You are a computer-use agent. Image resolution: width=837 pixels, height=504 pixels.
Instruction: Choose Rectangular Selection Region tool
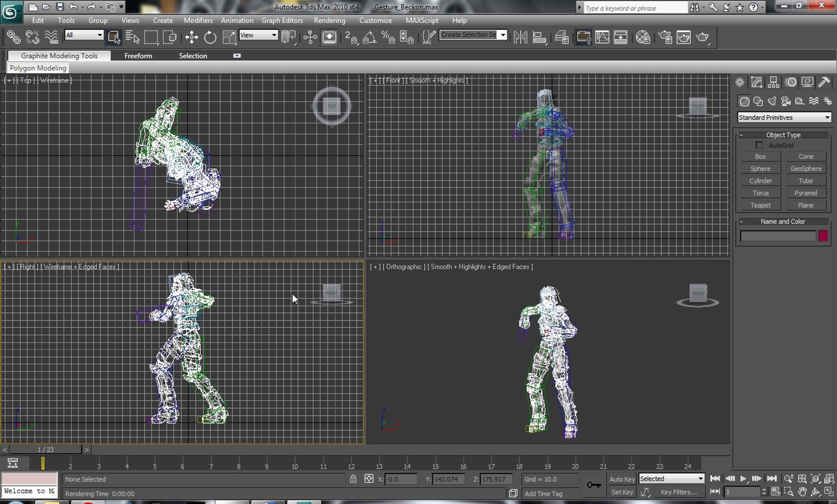(151, 37)
